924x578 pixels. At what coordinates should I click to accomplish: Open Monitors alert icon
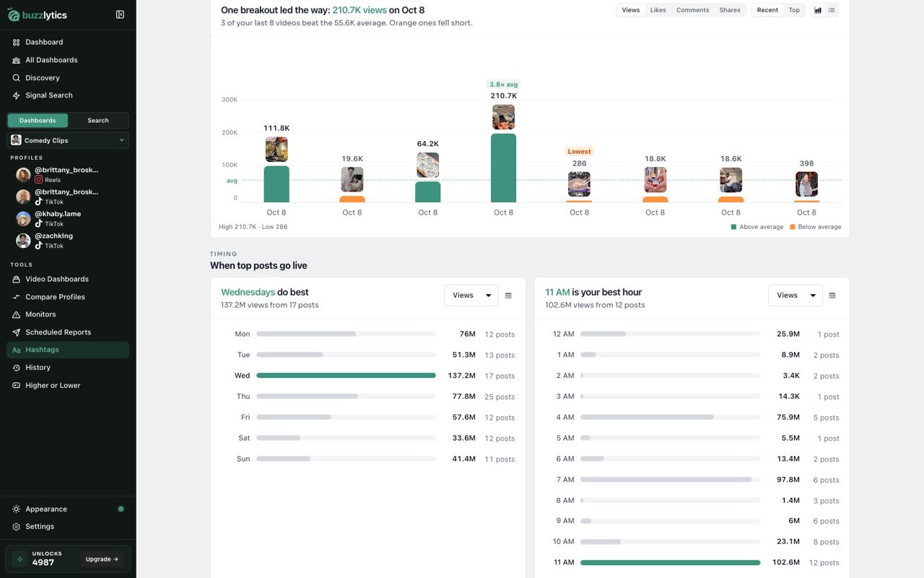pos(17,314)
